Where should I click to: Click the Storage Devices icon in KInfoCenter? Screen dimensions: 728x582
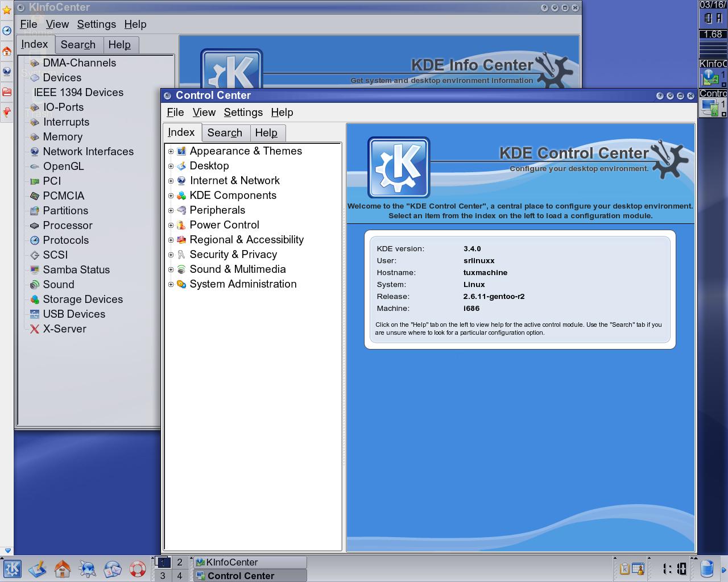pyautogui.click(x=35, y=300)
